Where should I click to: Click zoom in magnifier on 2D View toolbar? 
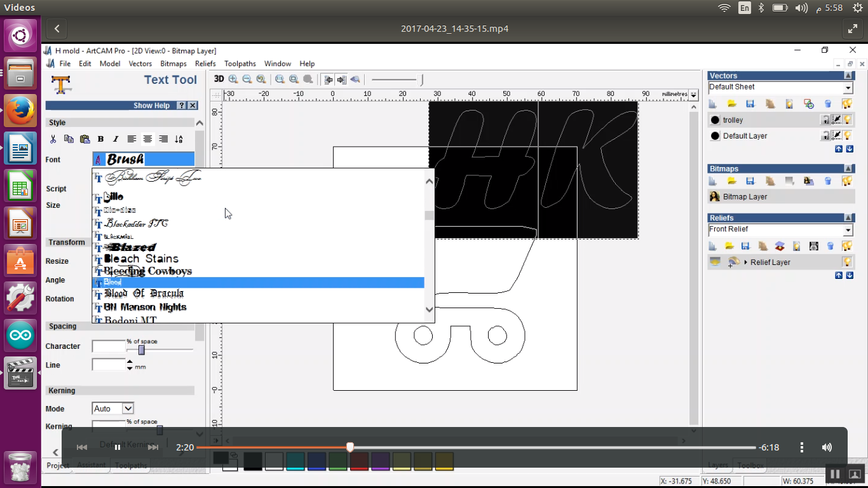point(233,79)
